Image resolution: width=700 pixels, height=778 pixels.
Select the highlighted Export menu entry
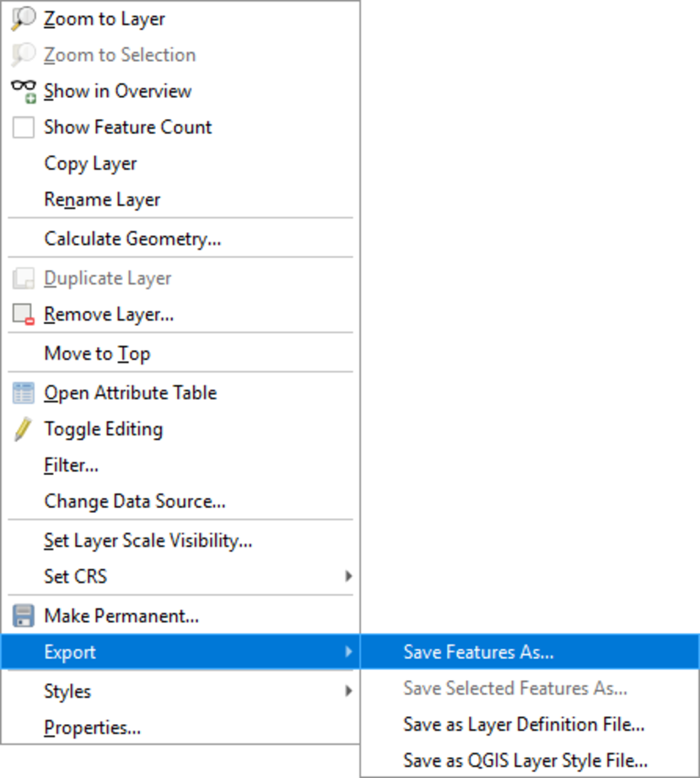click(x=180, y=652)
